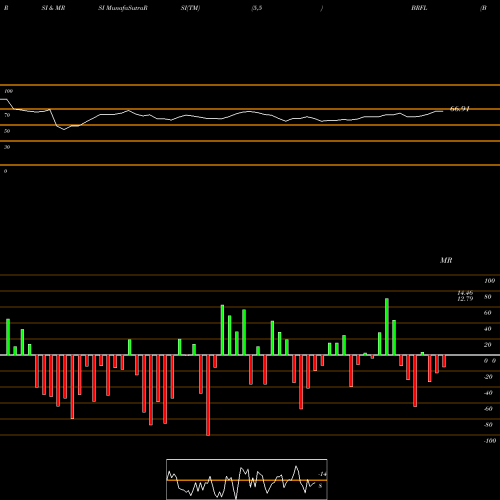The image size is (500, 500).
Task: Click the 'SI(TM)' header label
Action: (x=190, y=8)
